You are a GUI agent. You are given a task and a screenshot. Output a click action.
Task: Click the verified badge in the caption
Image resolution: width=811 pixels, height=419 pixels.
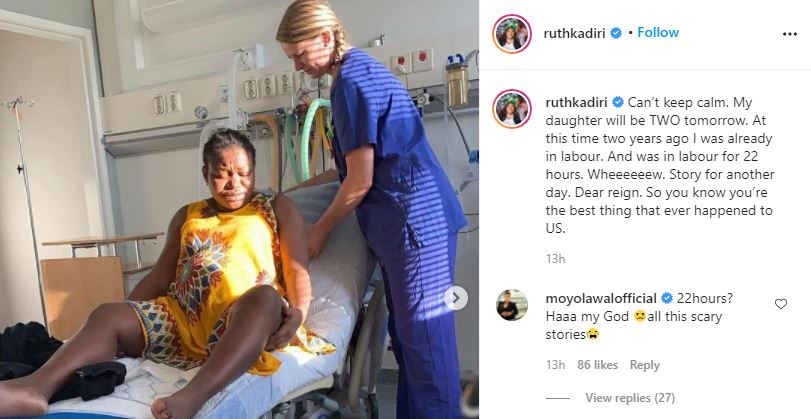pos(618,102)
